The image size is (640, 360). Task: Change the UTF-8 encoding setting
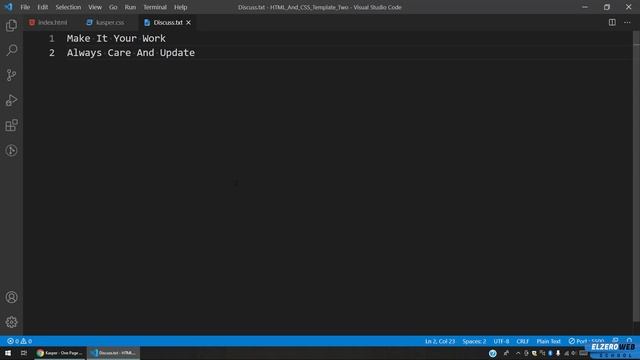[501, 341]
